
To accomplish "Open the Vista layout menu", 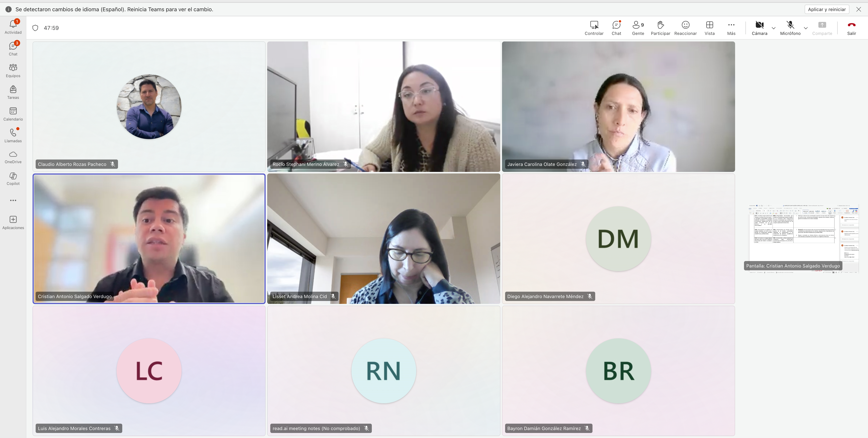I will 710,25.
